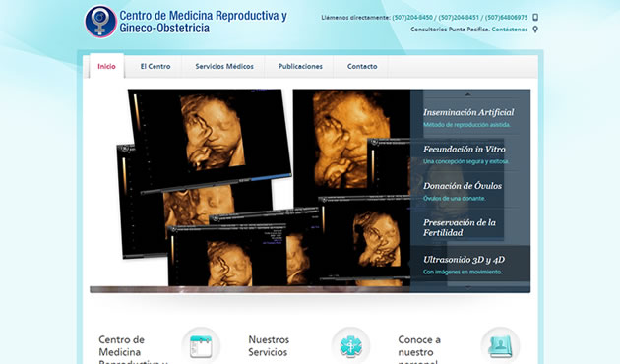
Task: Click the slider list up arrow
Action: click(x=467, y=94)
